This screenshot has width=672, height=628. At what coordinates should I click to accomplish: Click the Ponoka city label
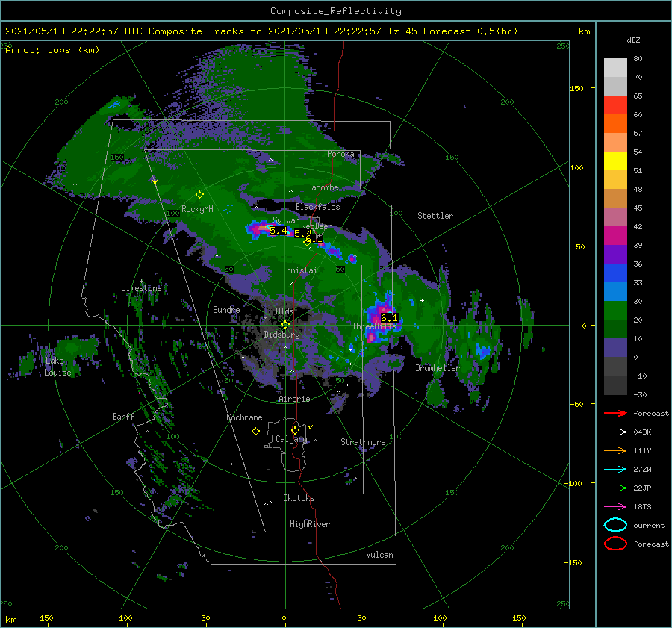coord(340,154)
